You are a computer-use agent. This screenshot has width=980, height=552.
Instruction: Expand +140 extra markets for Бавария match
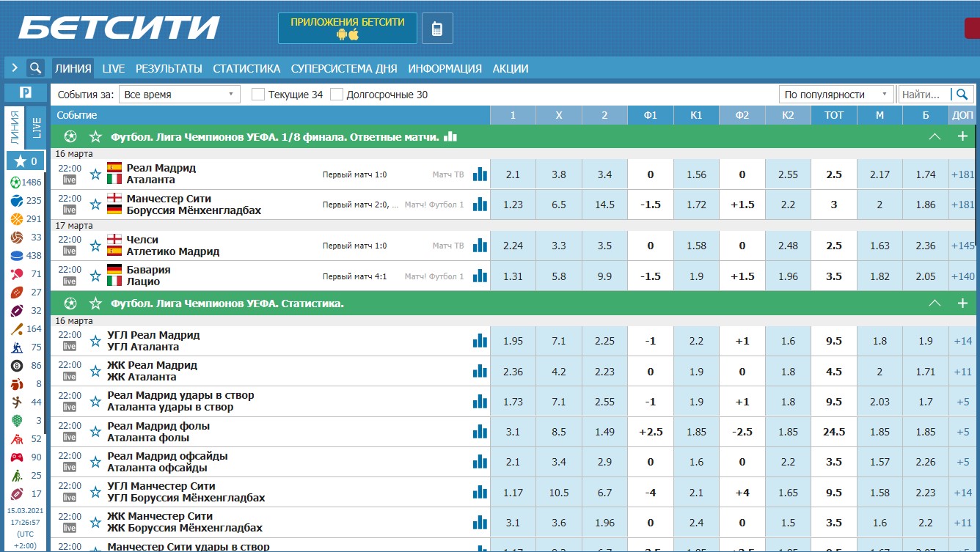tap(962, 276)
